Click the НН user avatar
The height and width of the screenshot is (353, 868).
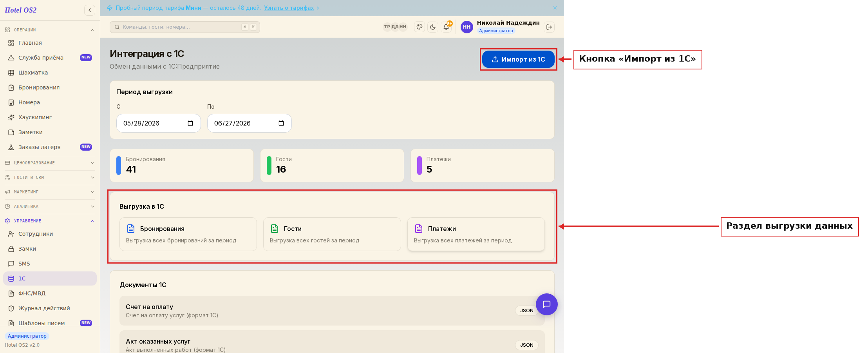pos(467,27)
